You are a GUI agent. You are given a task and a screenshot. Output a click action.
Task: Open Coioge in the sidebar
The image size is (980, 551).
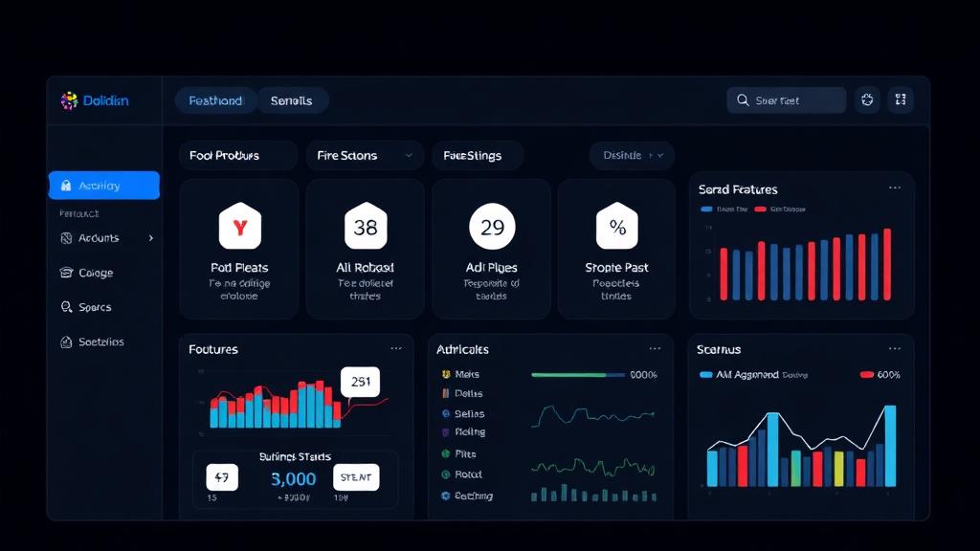pyautogui.click(x=96, y=273)
